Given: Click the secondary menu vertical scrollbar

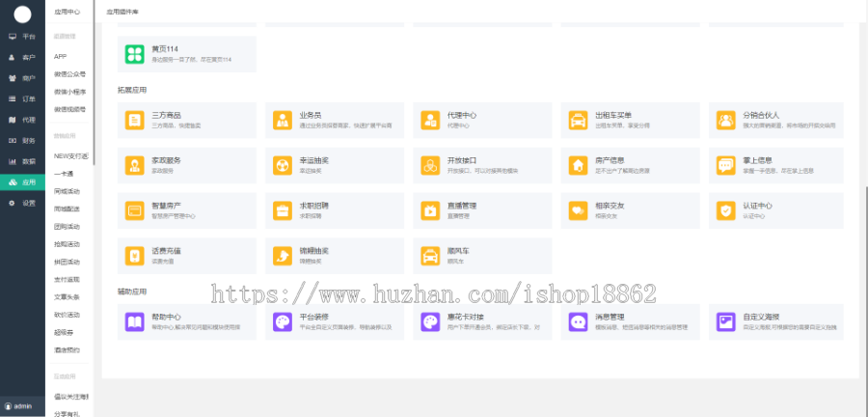Looking at the screenshot, I should click(95, 83).
